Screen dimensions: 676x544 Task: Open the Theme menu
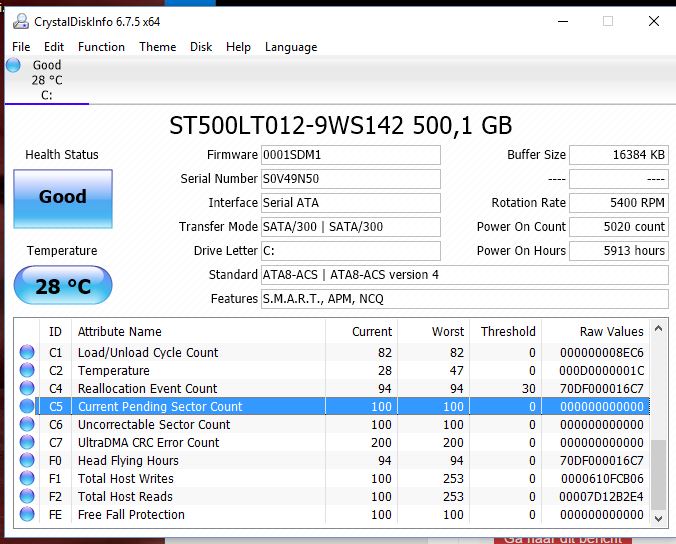pyautogui.click(x=157, y=47)
